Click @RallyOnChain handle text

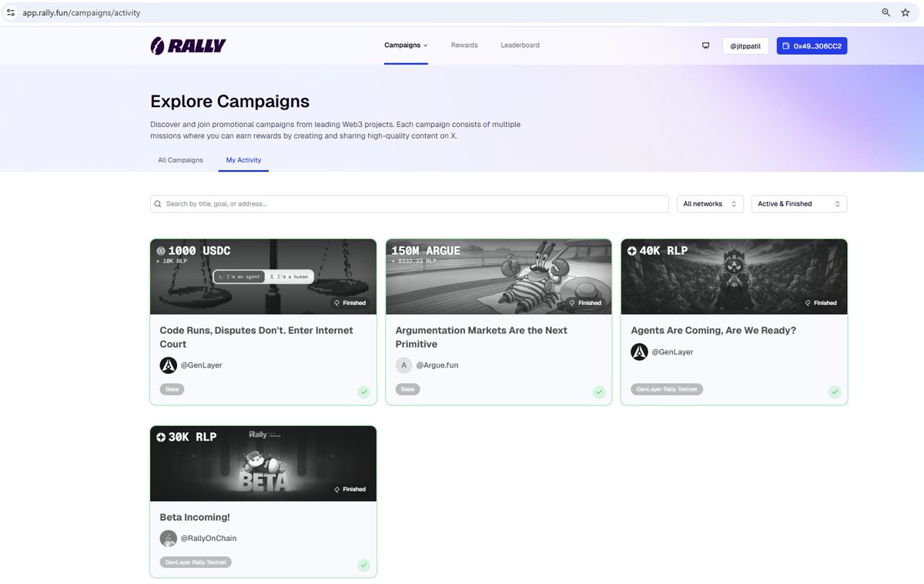(209, 539)
